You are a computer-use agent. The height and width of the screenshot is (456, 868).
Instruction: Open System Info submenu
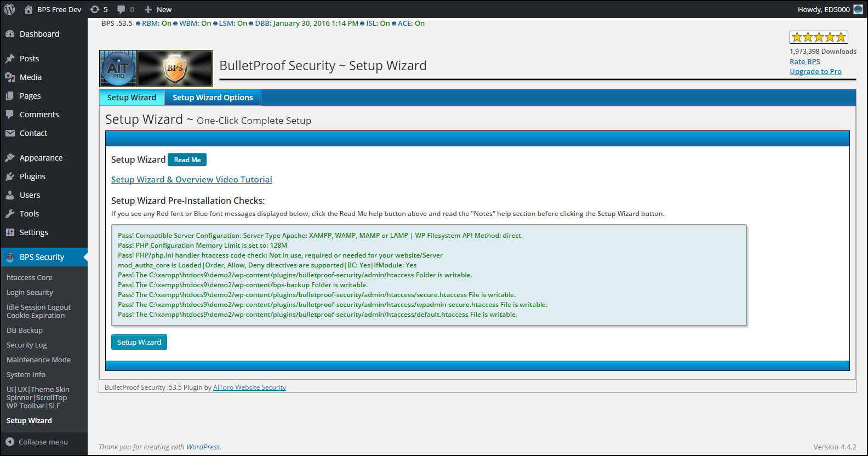[26, 375]
